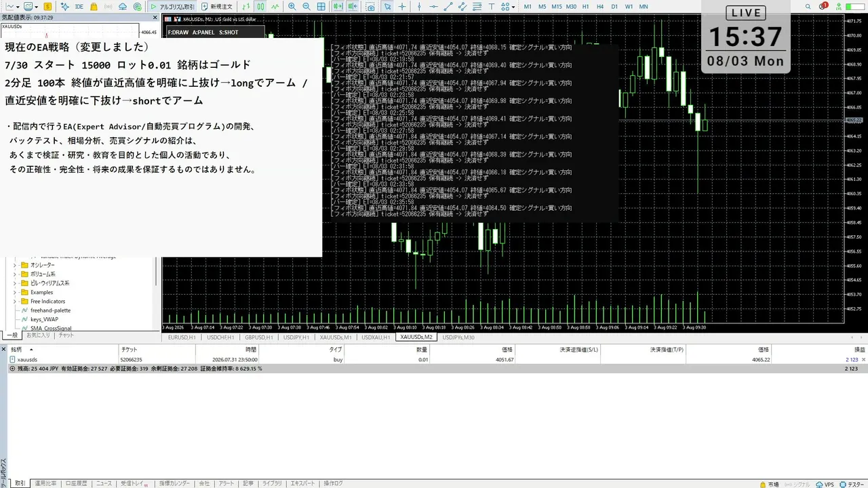Open the notifications icon with red badge
Image resolution: width=868 pixels, height=488 pixels.
tap(823, 6)
